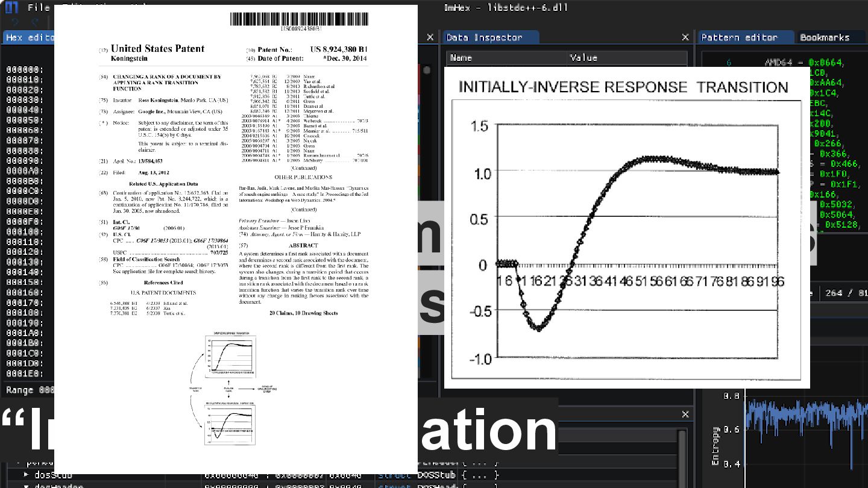This screenshot has height=488, width=868.
Task: Close the Hex editor panel
Action: pos(430,37)
